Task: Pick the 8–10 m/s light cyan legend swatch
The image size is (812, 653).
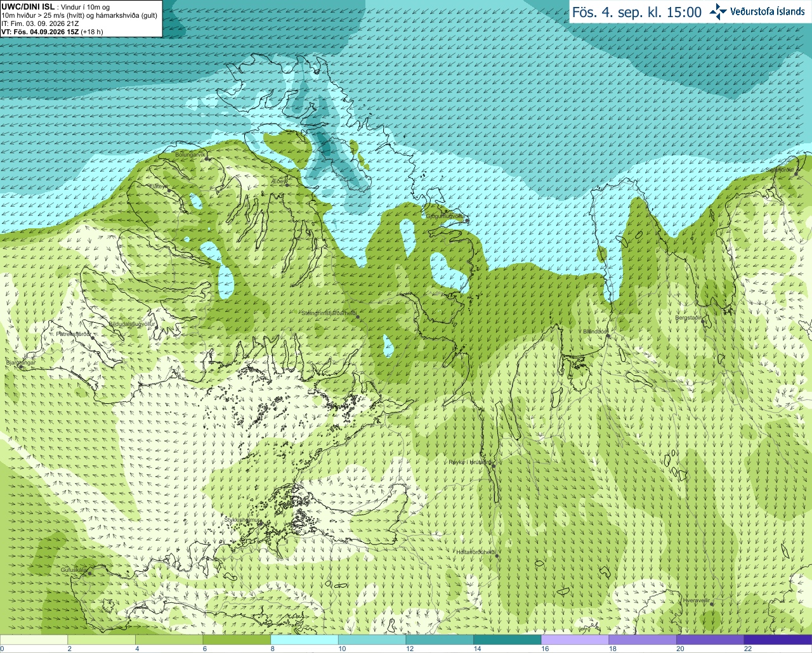Action: tap(304, 640)
